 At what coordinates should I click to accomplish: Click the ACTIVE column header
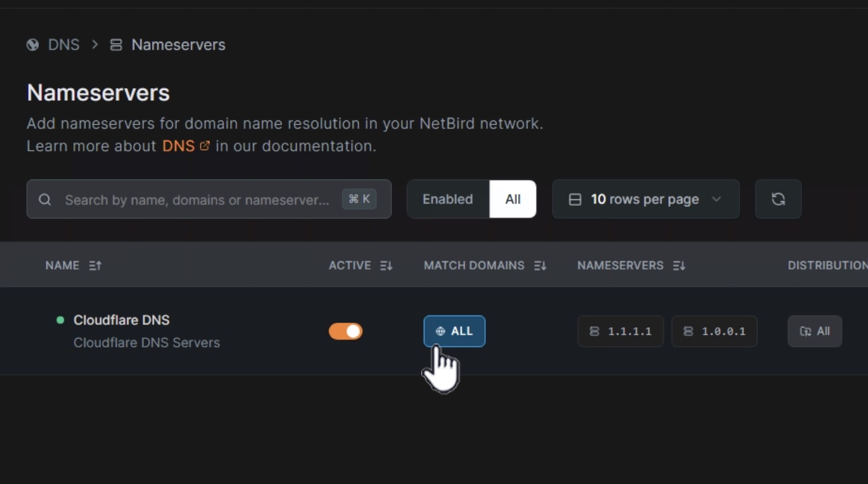point(350,266)
